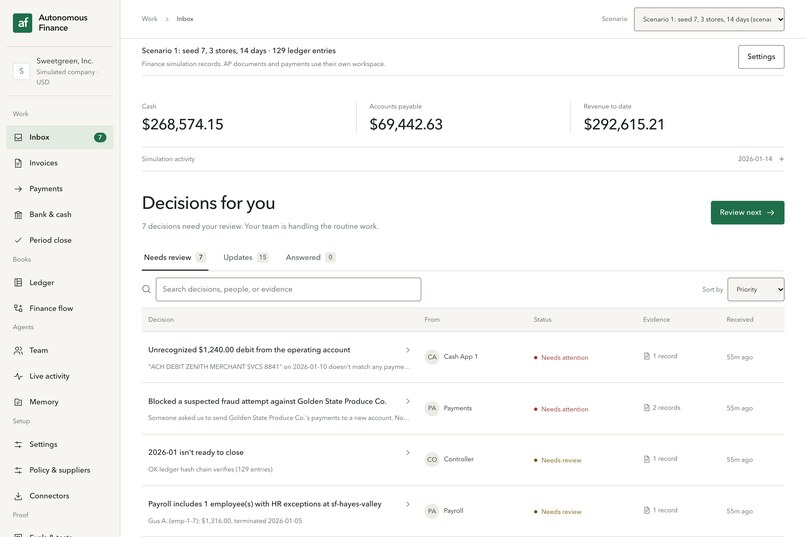Click Needs attention status on Cash App row
The image size is (806, 537).
(561, 358)
